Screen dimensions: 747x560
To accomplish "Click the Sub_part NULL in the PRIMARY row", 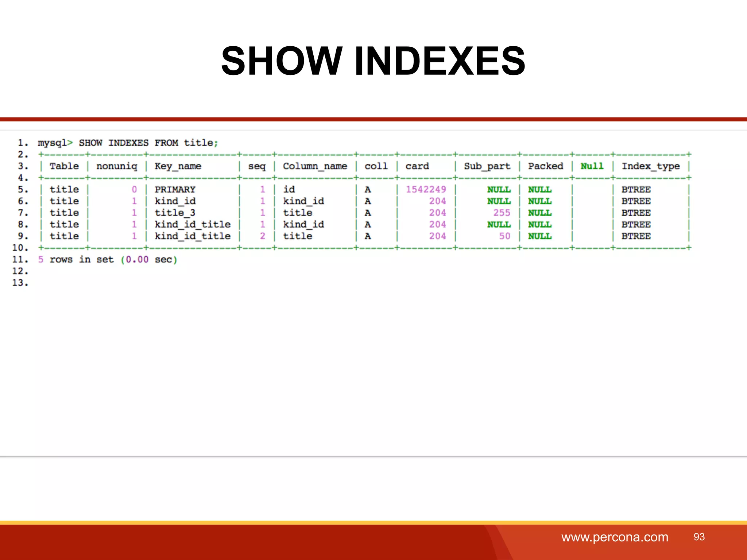I will click(499, 190).
